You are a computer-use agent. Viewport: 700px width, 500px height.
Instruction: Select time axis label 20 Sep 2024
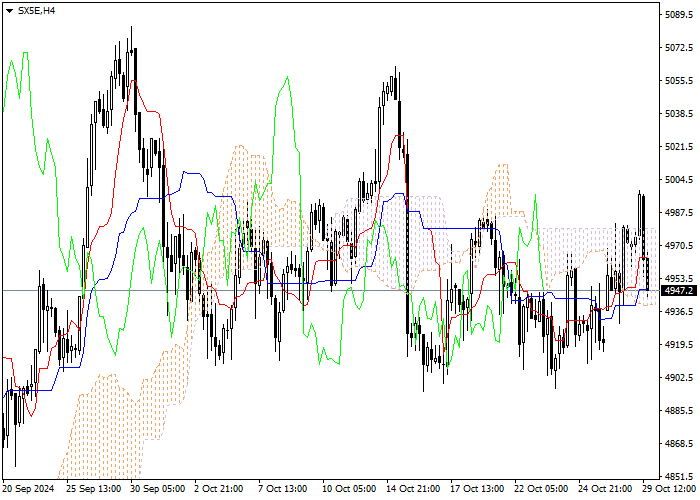pyautogui.click(x=29, y=489)
